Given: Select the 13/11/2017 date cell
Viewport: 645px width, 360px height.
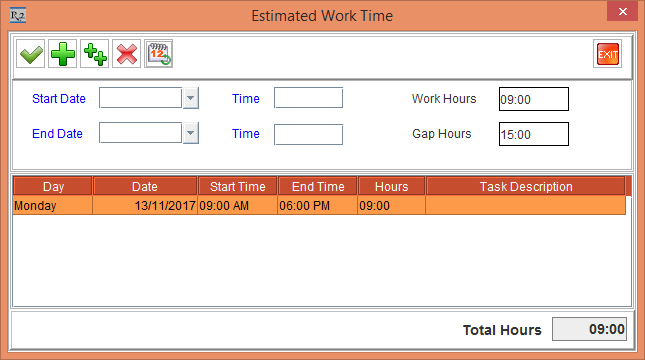Looking at the screenshot, I should coord(145,205).
